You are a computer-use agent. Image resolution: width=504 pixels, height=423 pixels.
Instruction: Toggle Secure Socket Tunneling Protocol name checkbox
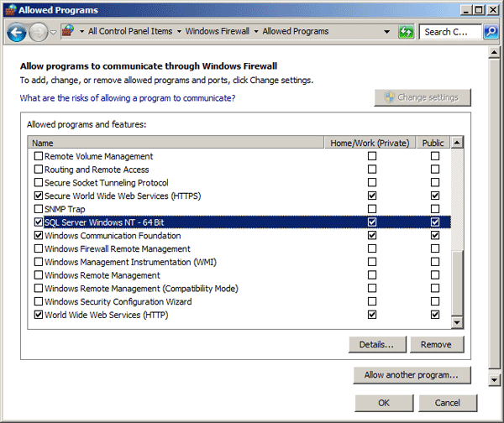click(39, 182)
